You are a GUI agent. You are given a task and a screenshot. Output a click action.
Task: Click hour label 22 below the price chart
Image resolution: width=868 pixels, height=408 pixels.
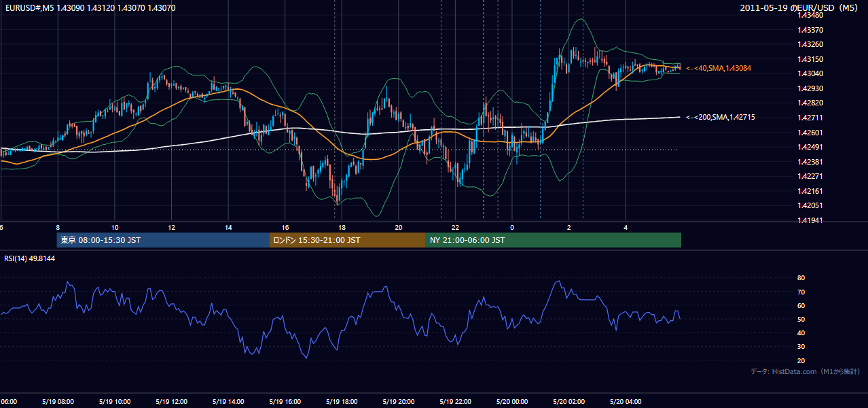455,227
